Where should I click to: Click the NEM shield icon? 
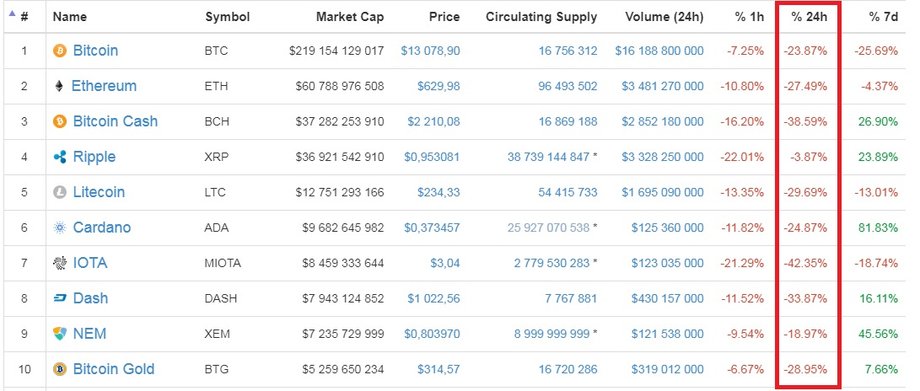click(x=60, y=333)
